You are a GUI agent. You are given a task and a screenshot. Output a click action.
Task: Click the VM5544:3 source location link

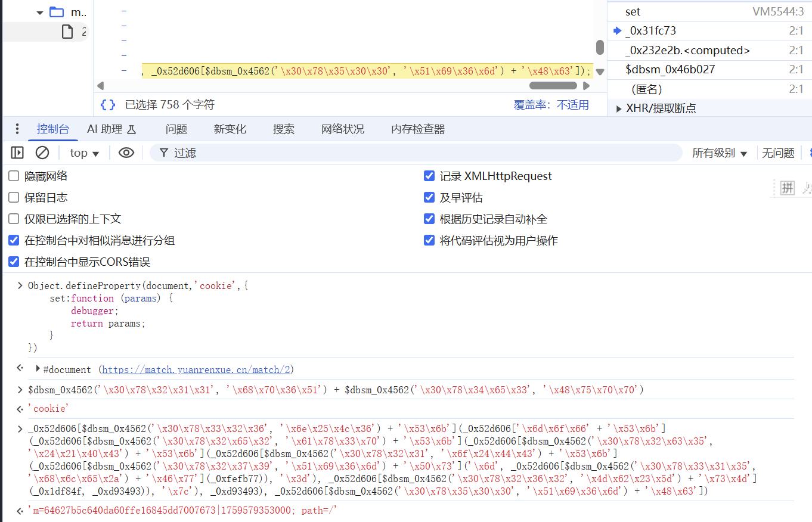click(778, 11)
